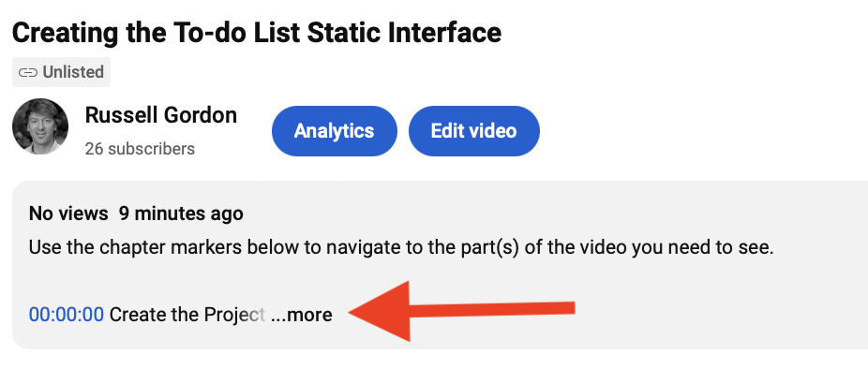The image size is (868, 369).
Task: Click the Create the Project chapter title
Action: tap(187, 315)
